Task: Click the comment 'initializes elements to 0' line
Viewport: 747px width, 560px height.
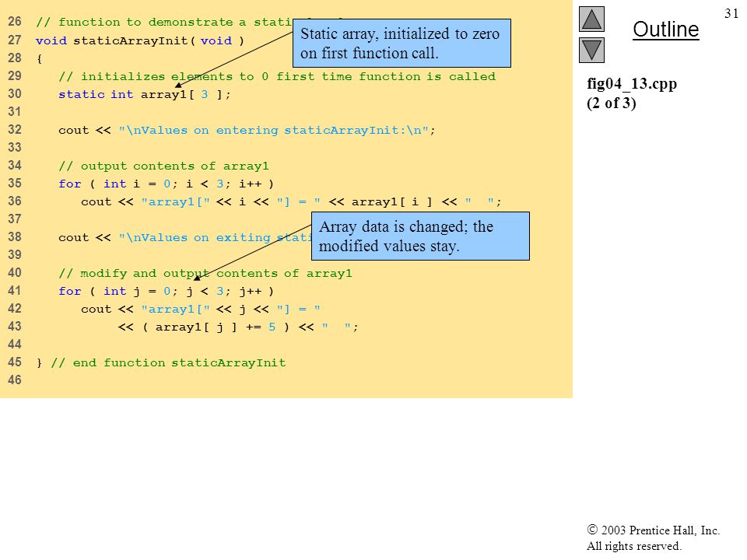Action: [277, 76]
